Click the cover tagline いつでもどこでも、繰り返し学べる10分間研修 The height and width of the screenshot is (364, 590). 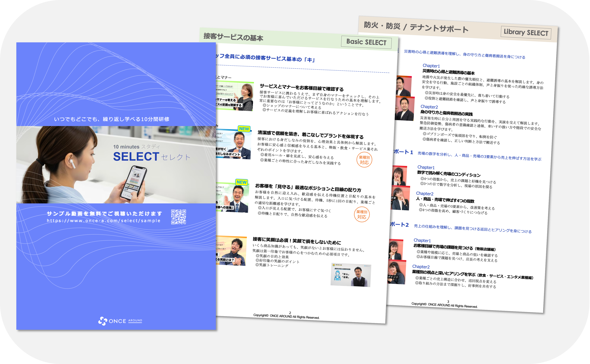click(x=112, y=119)
